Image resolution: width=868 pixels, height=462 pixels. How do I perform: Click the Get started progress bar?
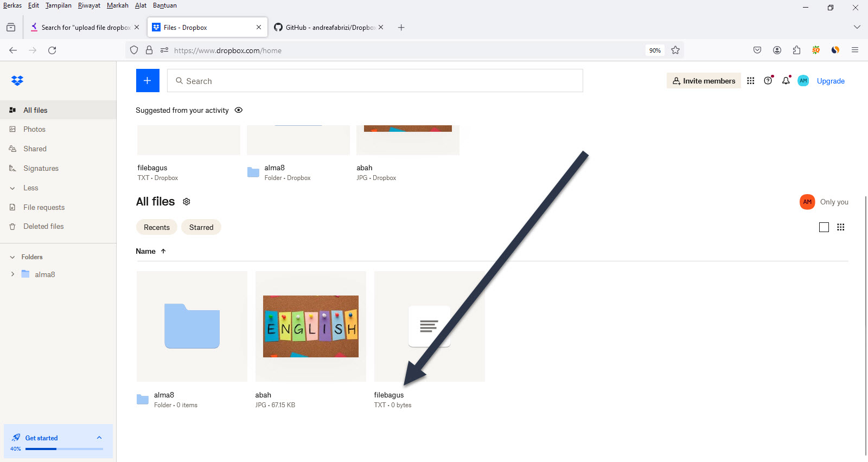pos(64,449)
